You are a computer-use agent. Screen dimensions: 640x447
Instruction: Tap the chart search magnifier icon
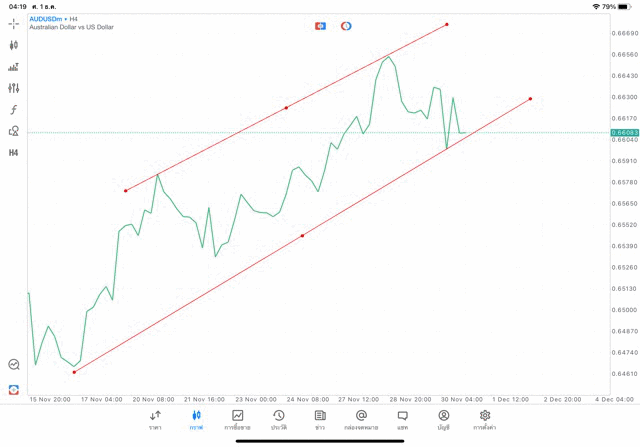(x=14, y=365)
